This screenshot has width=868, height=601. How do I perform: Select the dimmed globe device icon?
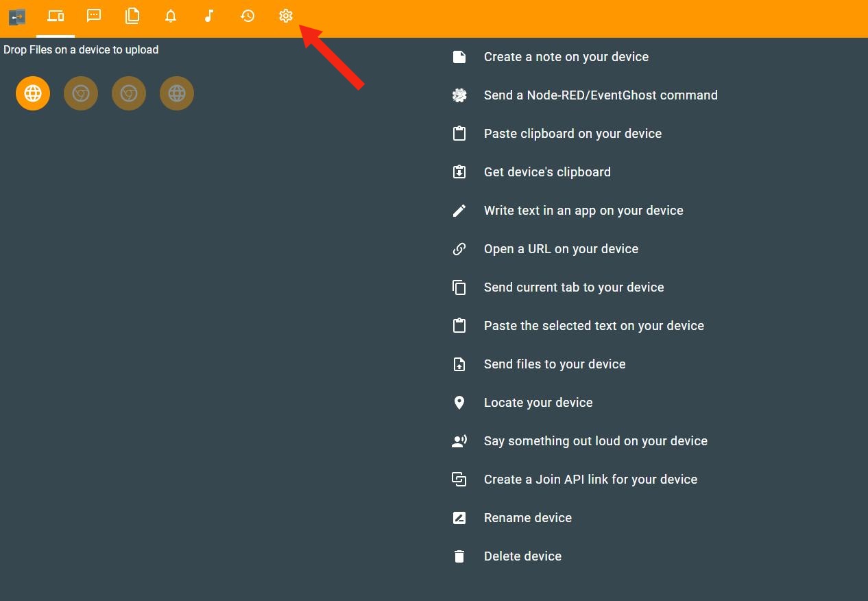click(x=177, y=93)
